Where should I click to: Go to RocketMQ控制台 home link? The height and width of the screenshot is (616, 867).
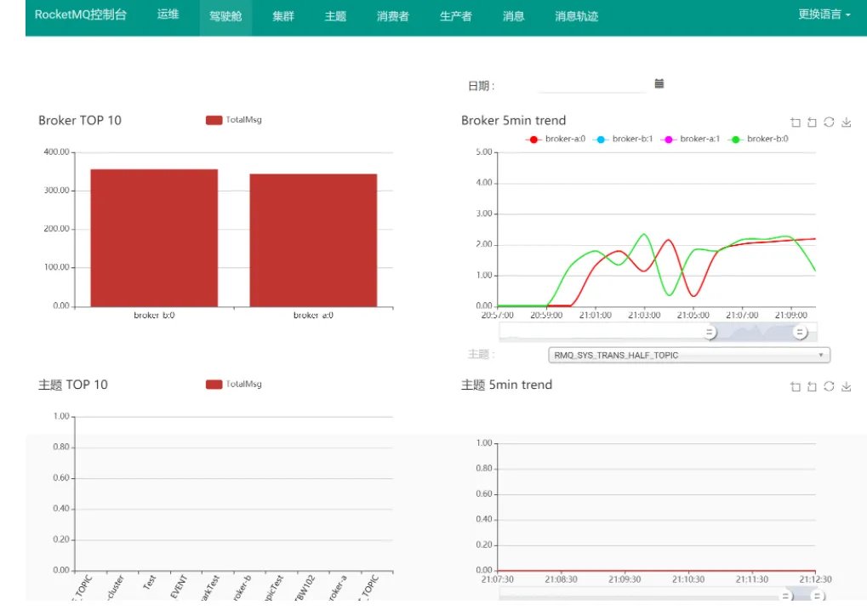tap(81, 15)
